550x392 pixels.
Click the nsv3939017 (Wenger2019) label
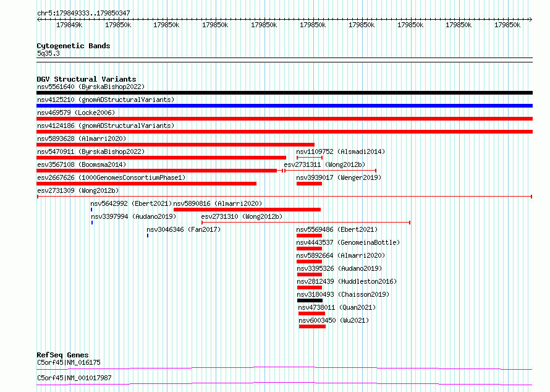pos(339,177)
